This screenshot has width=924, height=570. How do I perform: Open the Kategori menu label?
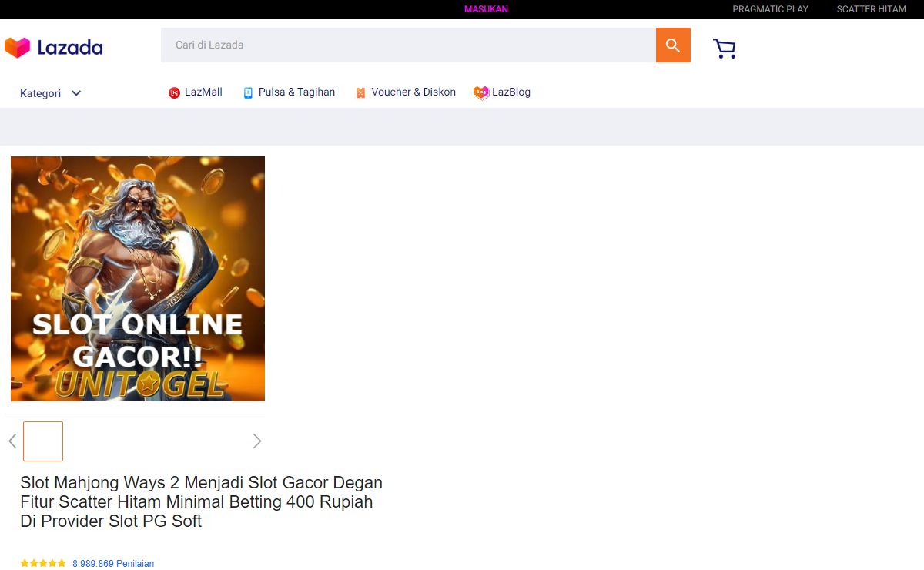click(40, 93)
